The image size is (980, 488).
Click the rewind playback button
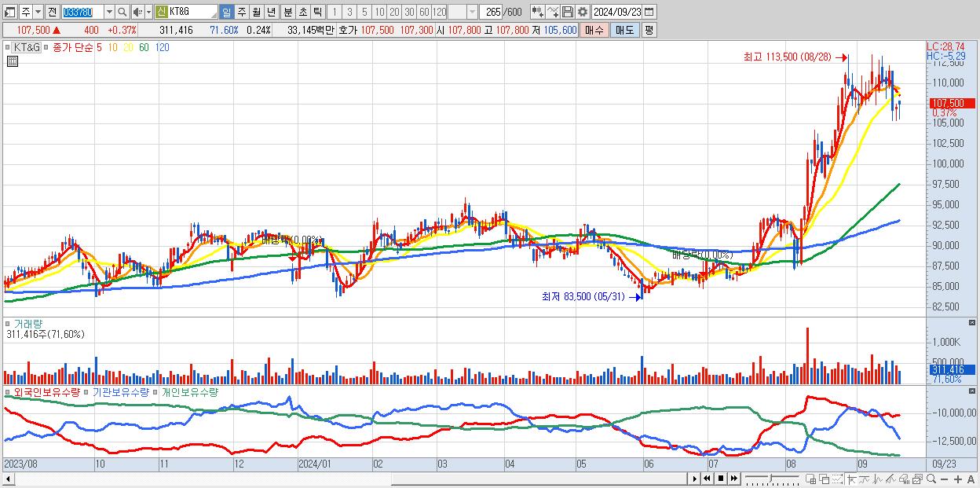[x=707, y=479]
